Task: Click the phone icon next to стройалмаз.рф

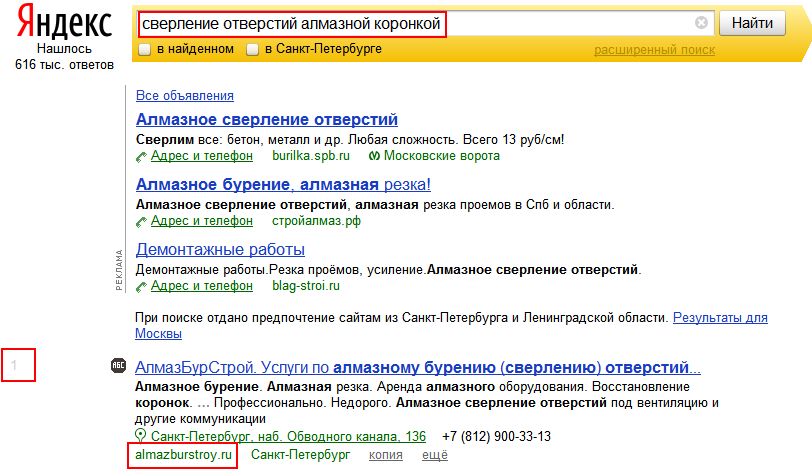Action: 141,222
